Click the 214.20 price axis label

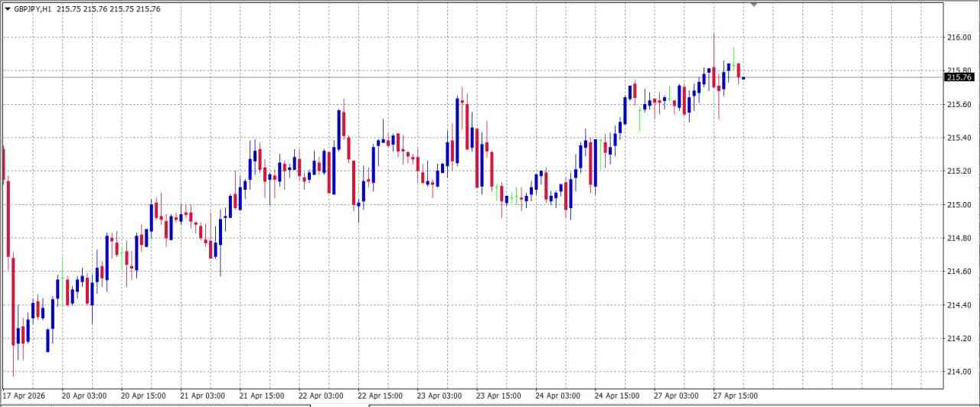959,339
